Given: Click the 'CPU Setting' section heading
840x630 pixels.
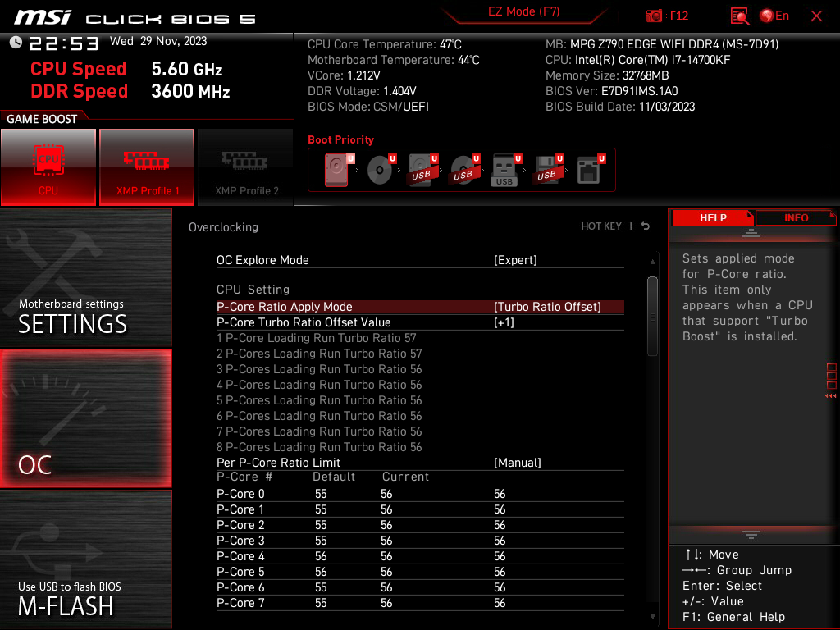Looking at the screenshot, I should 253,290.
